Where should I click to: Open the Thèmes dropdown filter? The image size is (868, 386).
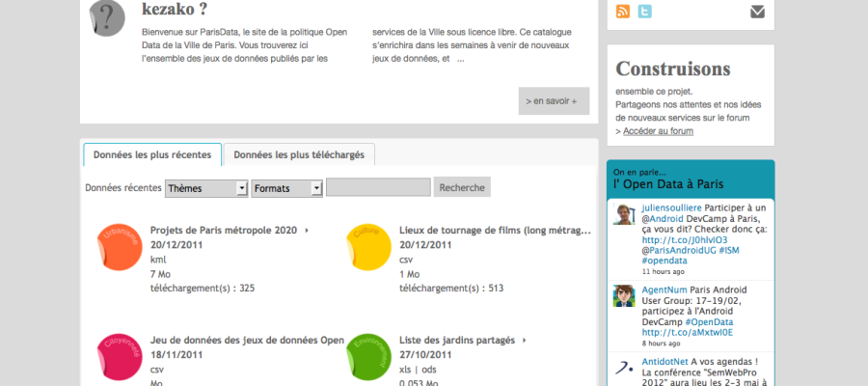point(206,188)
